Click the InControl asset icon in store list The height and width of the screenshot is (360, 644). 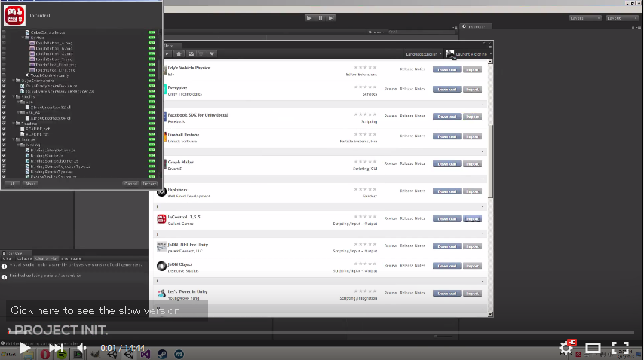(161, 219)
